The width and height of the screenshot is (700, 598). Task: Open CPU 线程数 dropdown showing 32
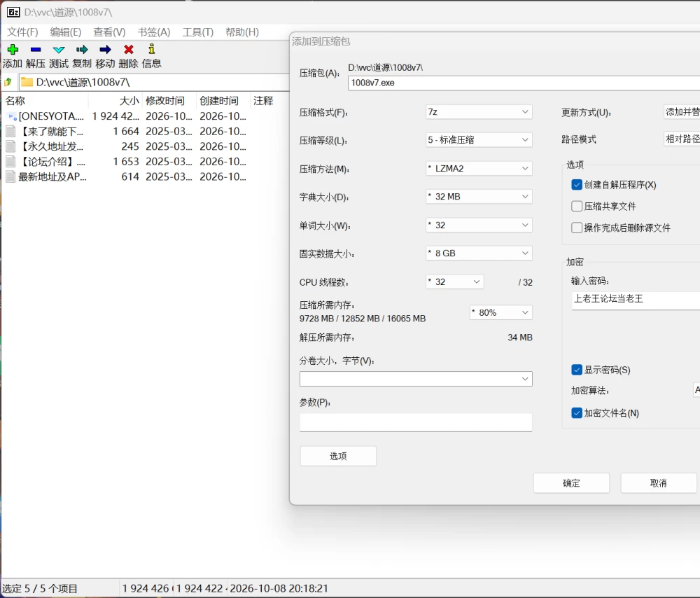[455, 281]
